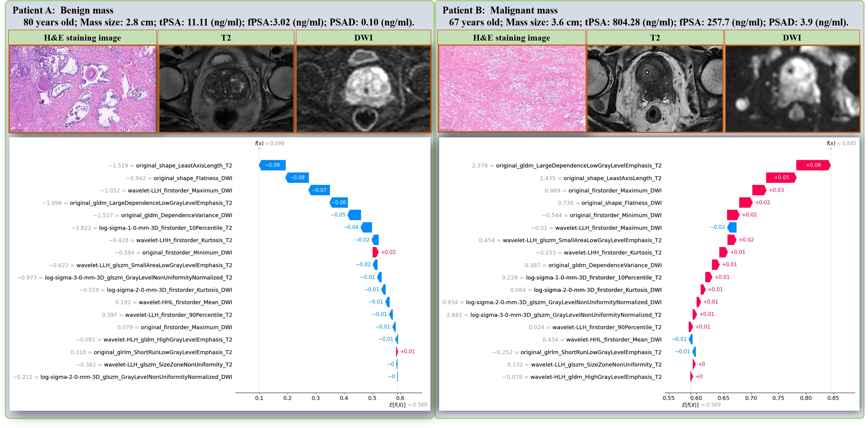Click Patient A blue bar labeled -0.08
Viewport: 868px width, 428px height.
click(297, 177)
